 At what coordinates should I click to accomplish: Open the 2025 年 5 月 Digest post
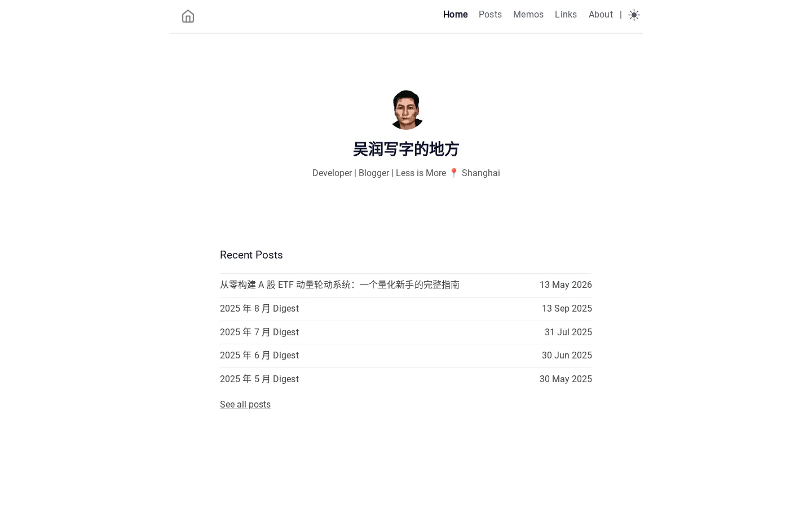pyautogui.click(x=259, y=379)
